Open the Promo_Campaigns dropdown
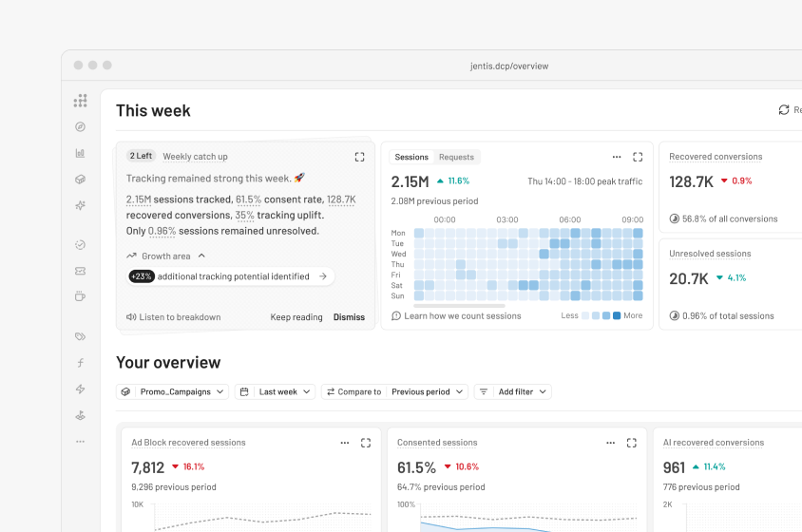Viewport: 802px width, 532px height. pos(172,391)
